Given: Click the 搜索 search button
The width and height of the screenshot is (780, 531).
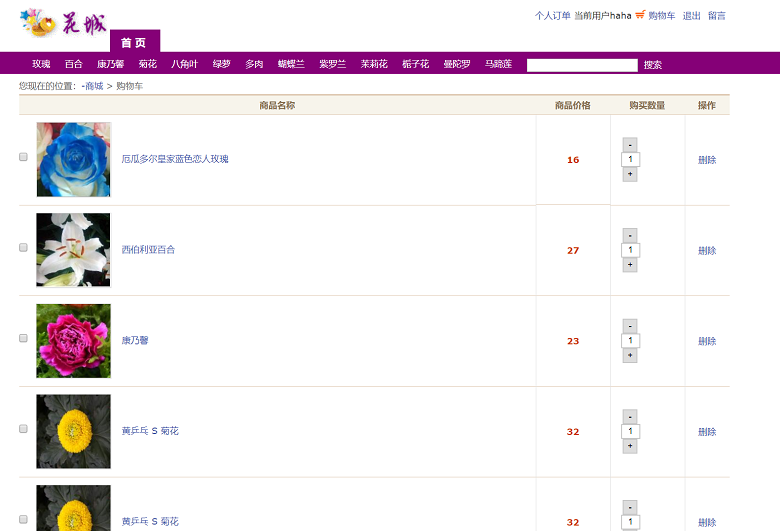Looking at the screenshot, I should (x=653, y=65).
